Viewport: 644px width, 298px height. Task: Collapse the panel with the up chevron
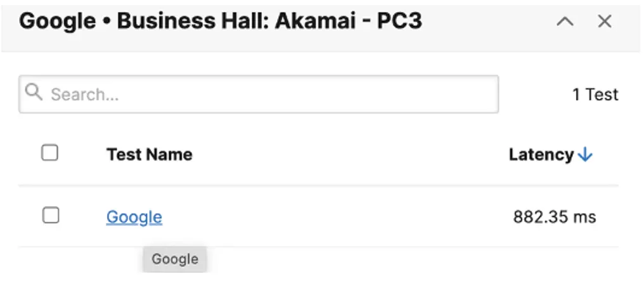coord(565,22)
